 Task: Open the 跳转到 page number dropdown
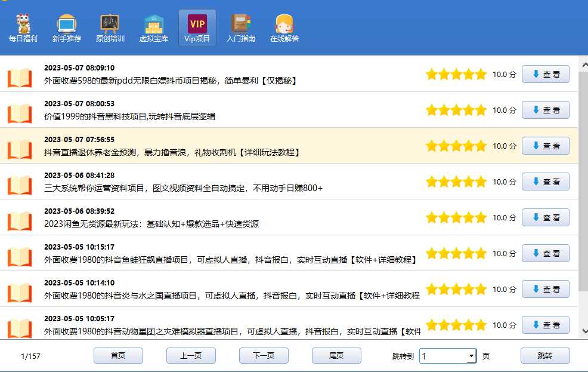pos(471,356)
